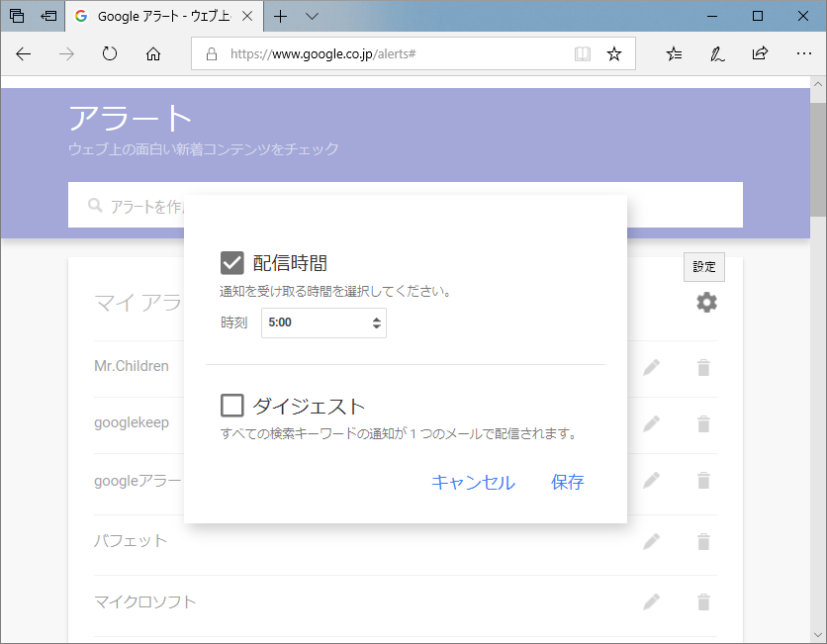Click the page scrollbar down arrow
The height and width of the screenshot is (644, 827).
pos(818,634)
